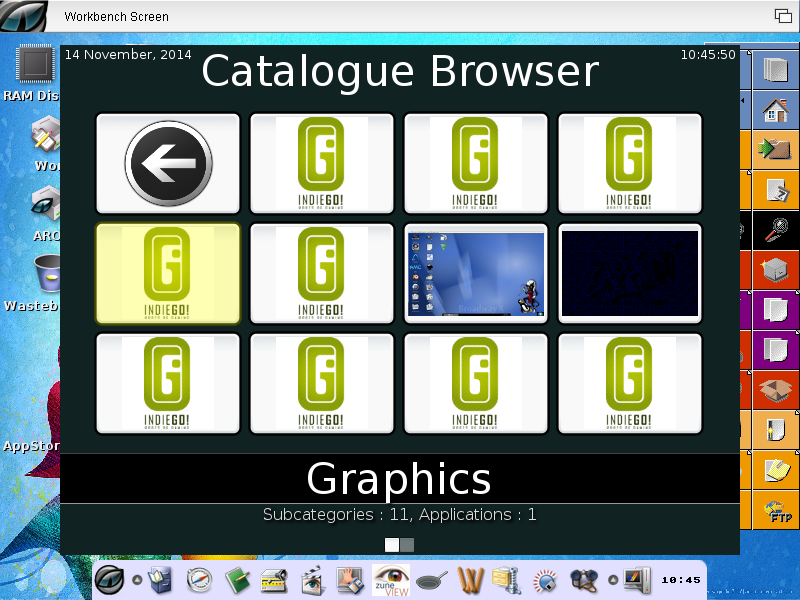Viewport: 800px width, 600px height.
Task: Launch ZuneView from the dock
Action: pyautogui.click(x=391, y=580)
